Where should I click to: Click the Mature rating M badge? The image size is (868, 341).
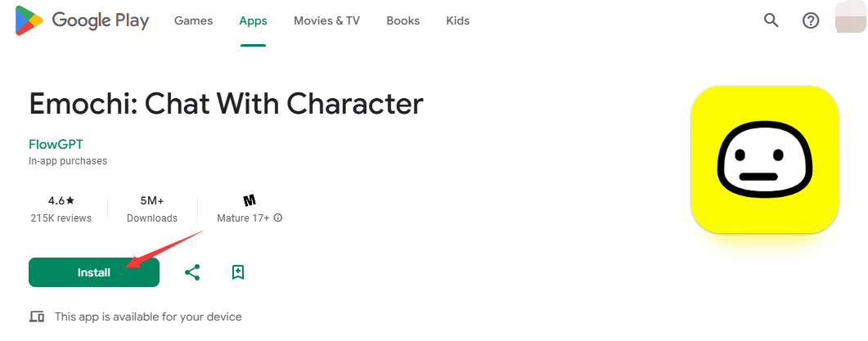pos(250,200)
